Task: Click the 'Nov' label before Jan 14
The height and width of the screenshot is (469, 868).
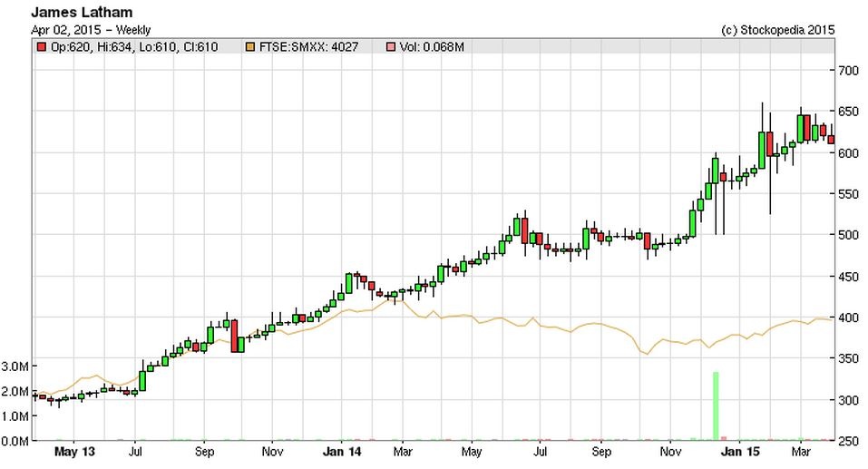Action: (272, 453)
